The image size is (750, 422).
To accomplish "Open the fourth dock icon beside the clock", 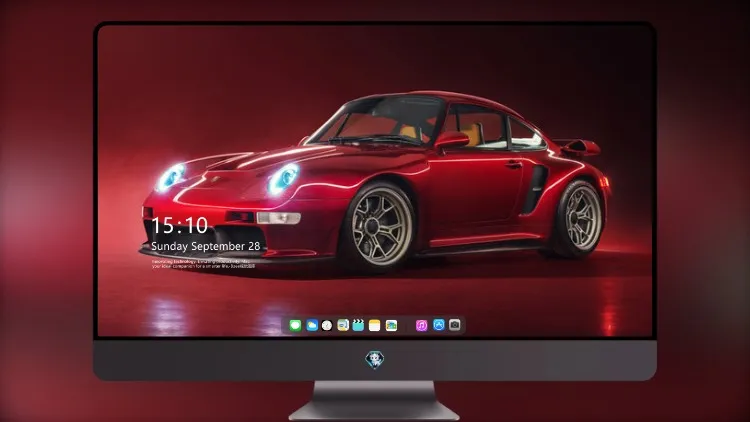I will click(343, 325).
